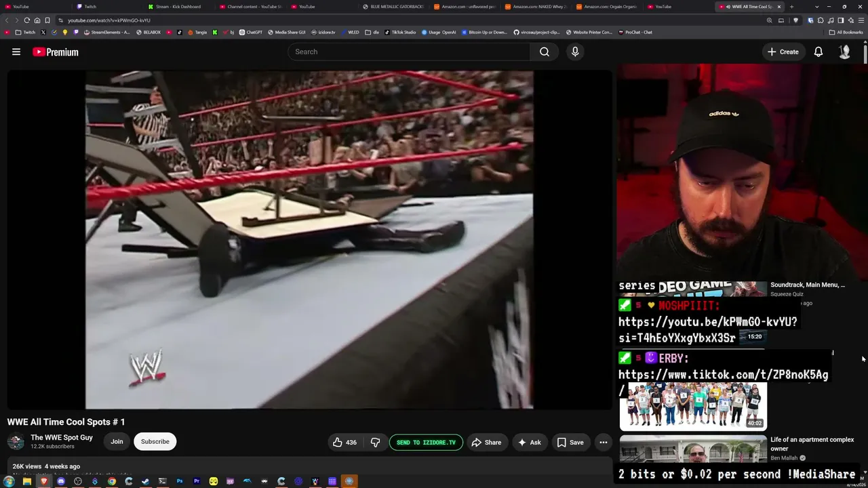The height and width of the screenshot is (488, 868).
Task: Open browser extensions puzzle icon
Action: pos(822,20)
